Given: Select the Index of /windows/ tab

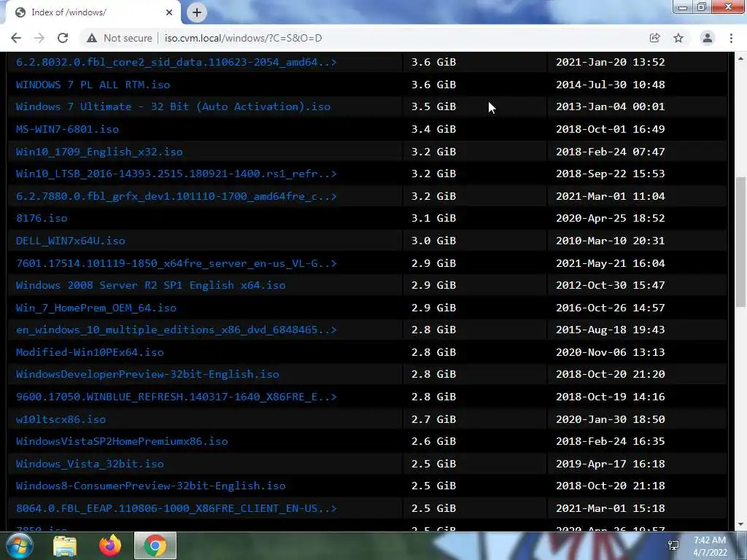Looking at the screenshot, I should coord(93,12).
